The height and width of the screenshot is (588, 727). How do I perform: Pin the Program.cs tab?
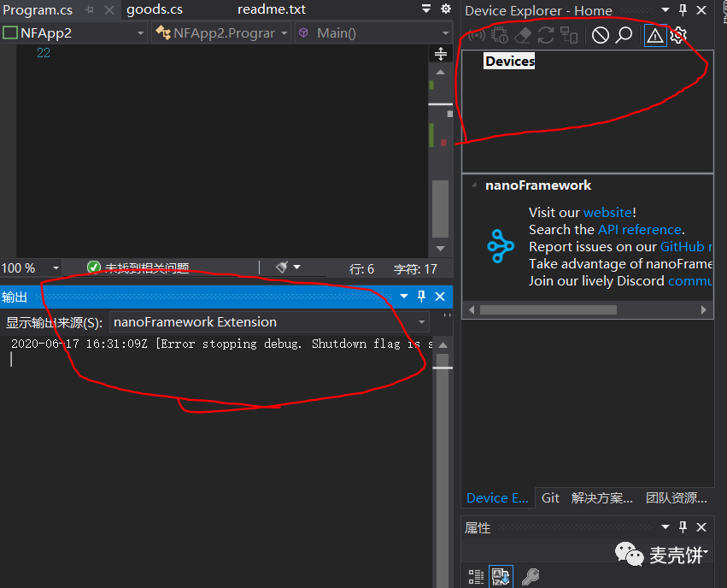(x=89, y=9)
